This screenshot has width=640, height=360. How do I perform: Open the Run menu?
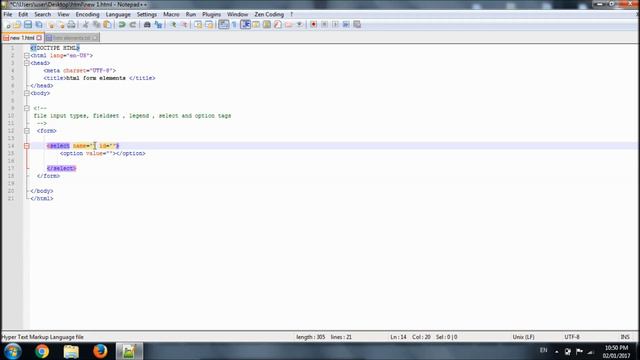click(x=191, y=14)
